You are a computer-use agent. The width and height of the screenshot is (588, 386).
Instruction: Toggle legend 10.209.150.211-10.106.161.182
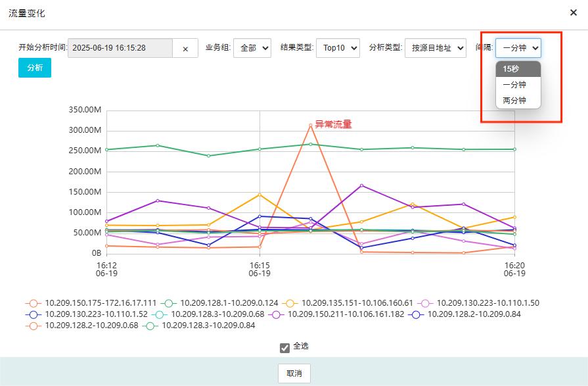(336, 314)
